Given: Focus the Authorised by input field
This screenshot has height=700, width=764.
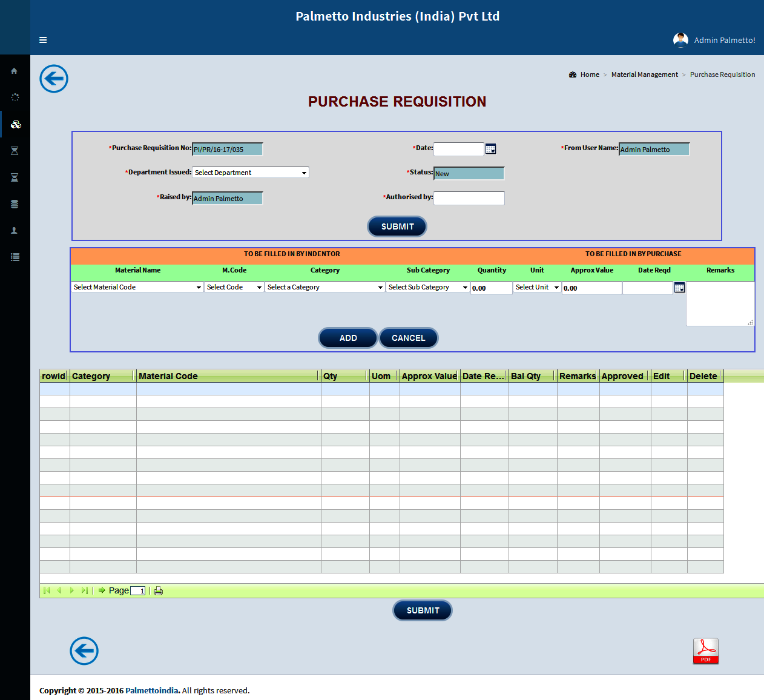Looking at the screenshot, I should click(469, 198).
